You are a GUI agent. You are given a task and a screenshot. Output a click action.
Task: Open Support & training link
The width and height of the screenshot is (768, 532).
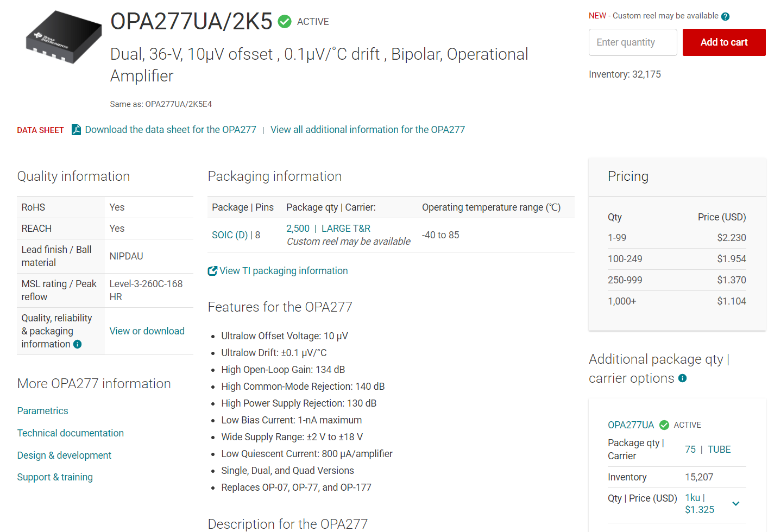(x=55, y=477)
